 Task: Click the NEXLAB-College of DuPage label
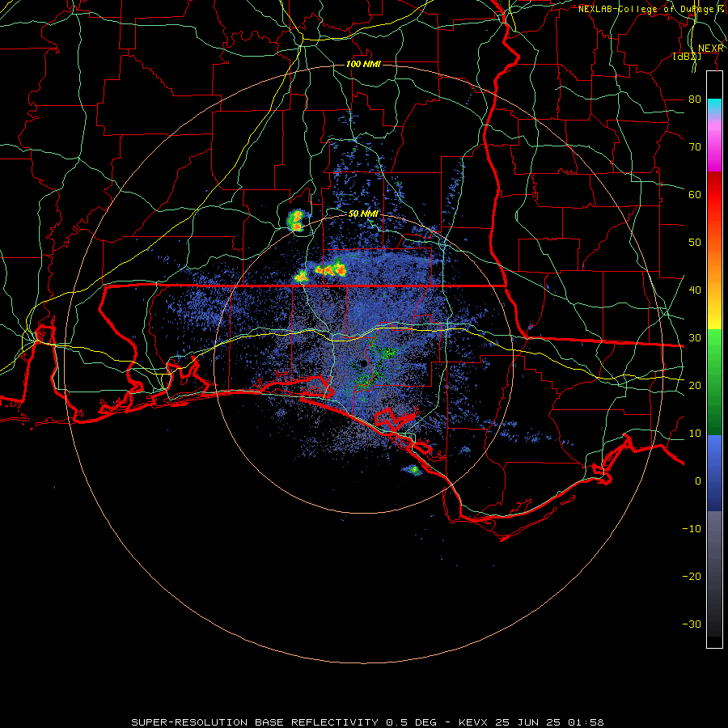click(648, 9)
